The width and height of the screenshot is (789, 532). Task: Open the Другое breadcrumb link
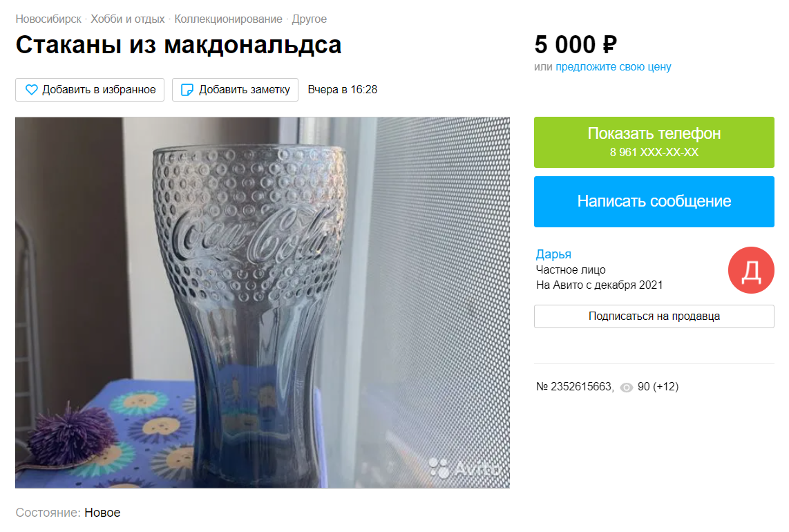coord(309,19)
